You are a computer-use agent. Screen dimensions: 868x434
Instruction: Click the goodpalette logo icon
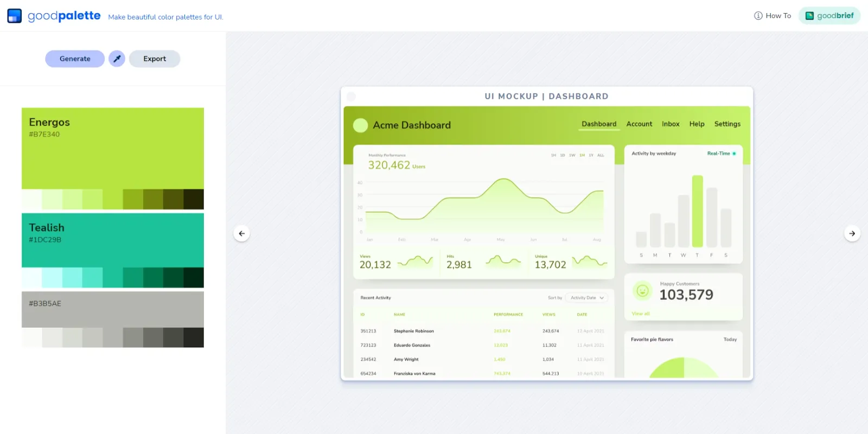point(15,16)
